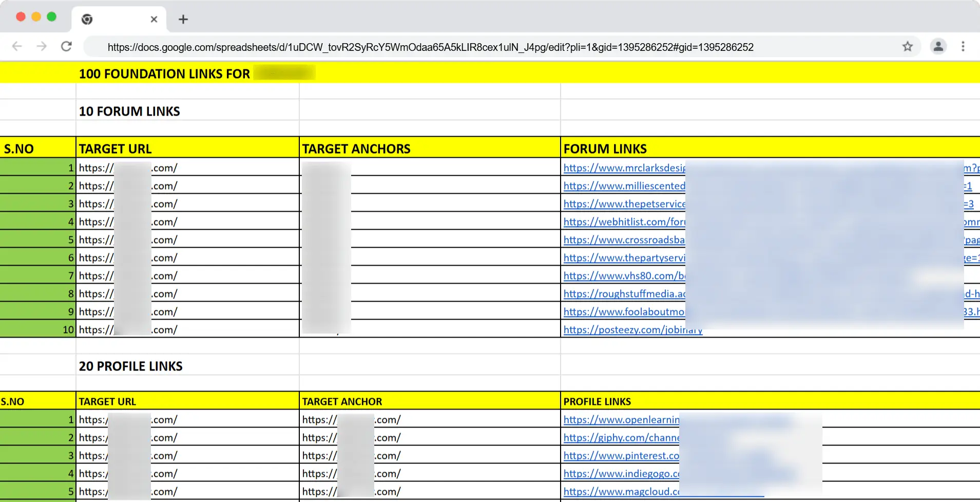The width and height of the screenshot is (980, 502).
Task: Reload the current page
Action: tap(66, 46)
